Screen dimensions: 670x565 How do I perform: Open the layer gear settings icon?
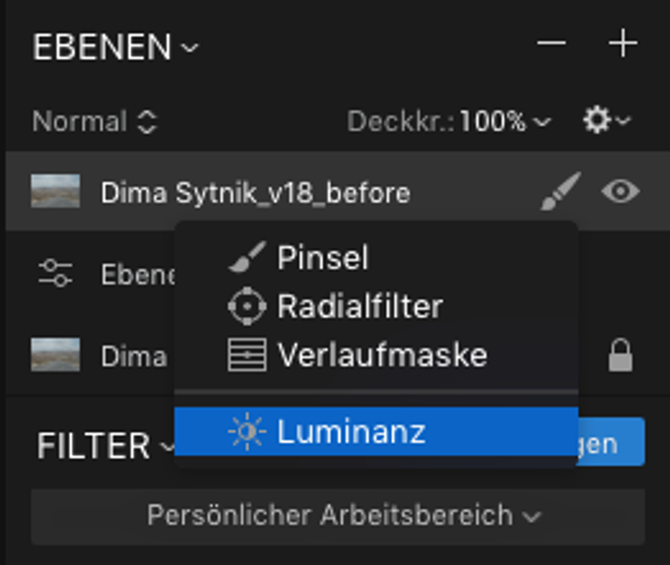pyautogui.click(x=606, y=120)
